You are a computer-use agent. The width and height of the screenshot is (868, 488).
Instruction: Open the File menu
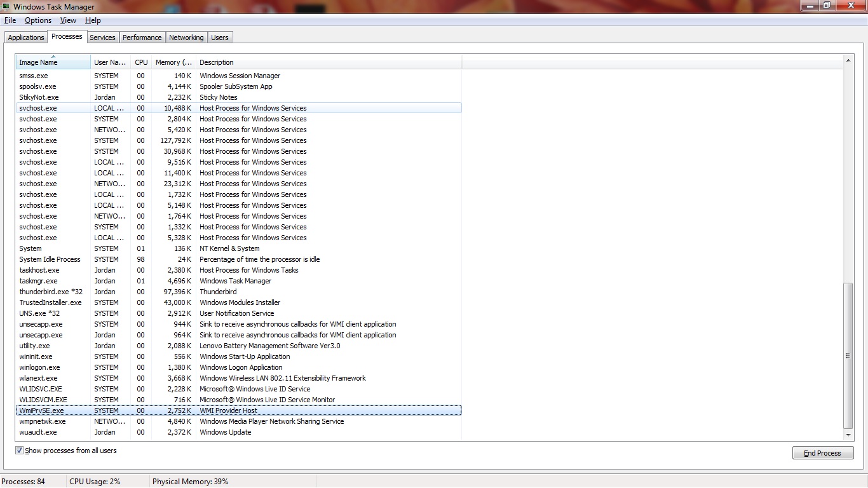pos(10,20)
